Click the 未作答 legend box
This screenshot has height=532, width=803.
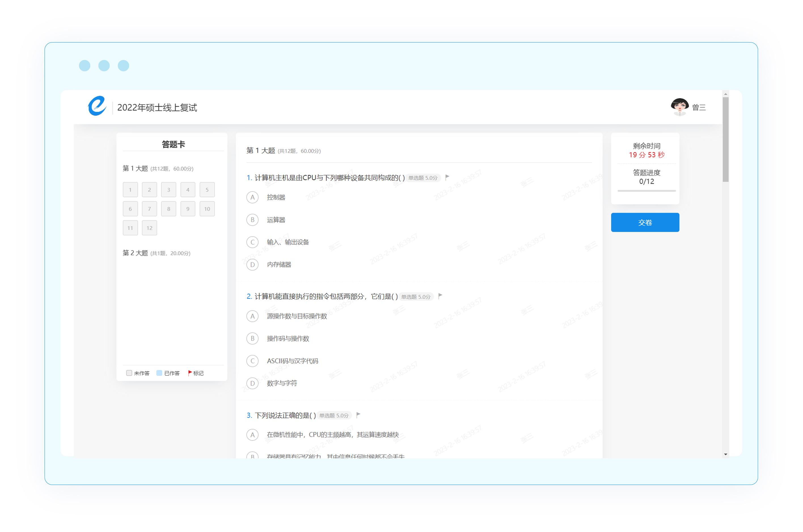click(x=129, y=373)
